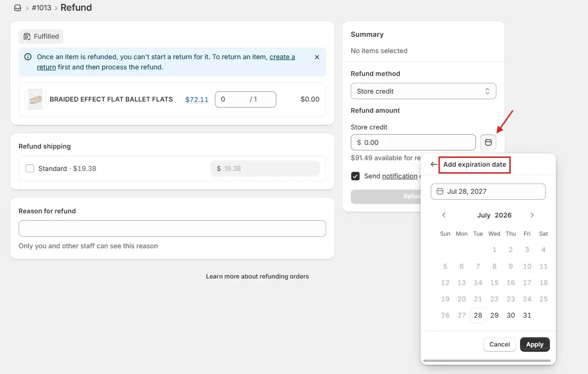Go back with the arrow in expiration popover
This screenshot has height=374, width=588.
click(434, 164)
